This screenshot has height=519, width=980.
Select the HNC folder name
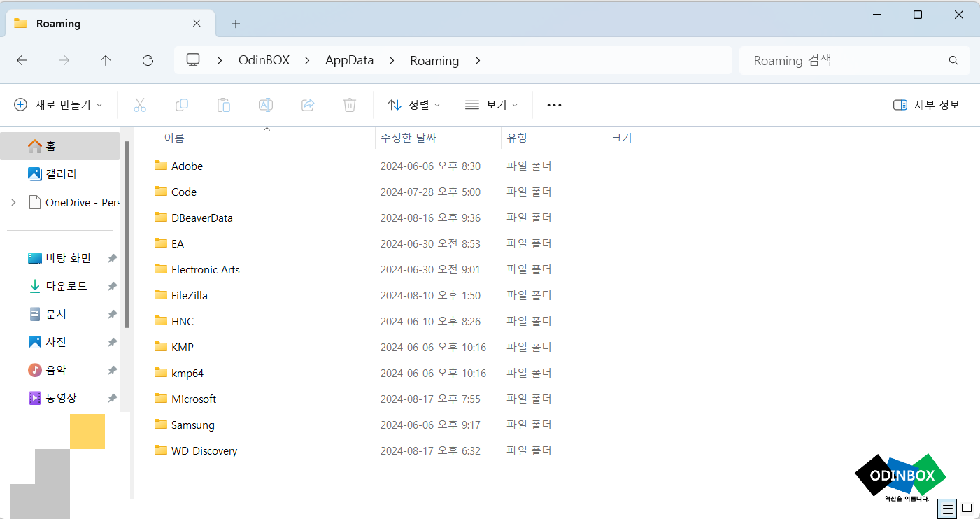183,321
